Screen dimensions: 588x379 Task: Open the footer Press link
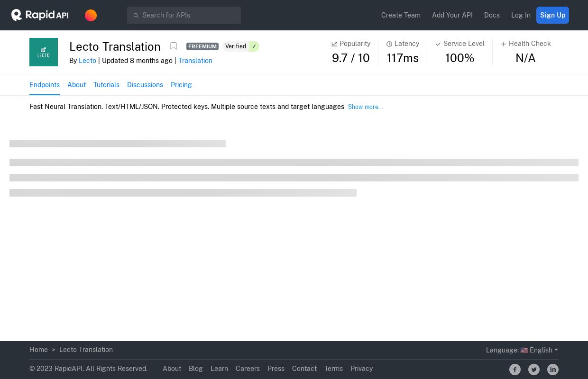[276, 369]
